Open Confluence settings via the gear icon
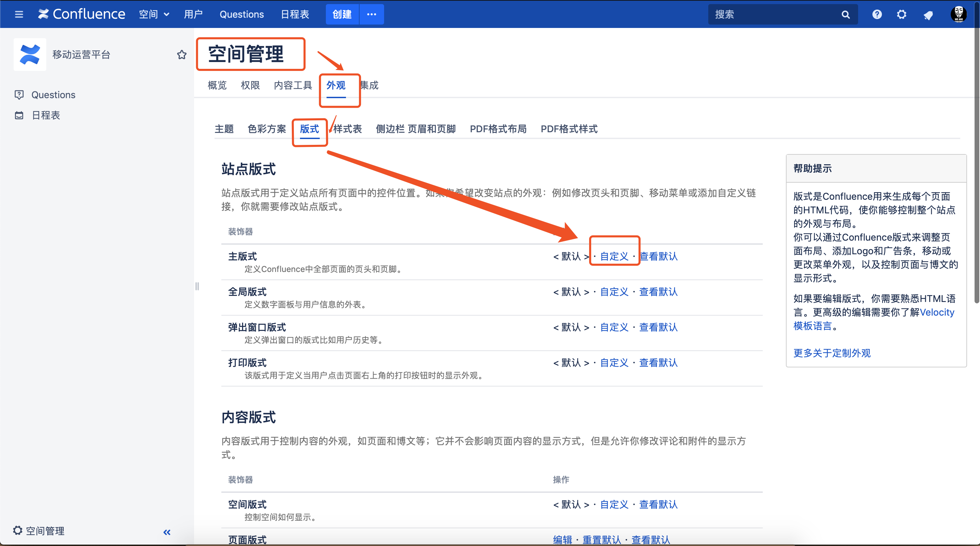This screenshot has width=980, height=546. click(902, 14)
